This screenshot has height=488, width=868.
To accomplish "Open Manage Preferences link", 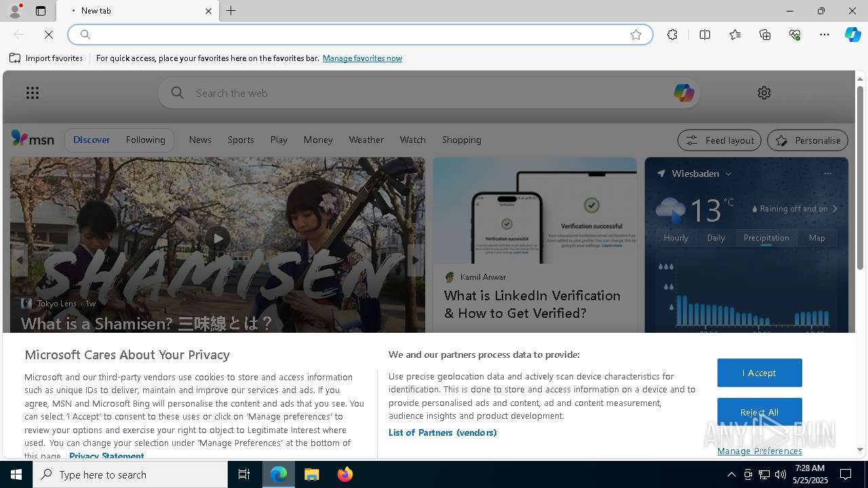I will [759, 451].
